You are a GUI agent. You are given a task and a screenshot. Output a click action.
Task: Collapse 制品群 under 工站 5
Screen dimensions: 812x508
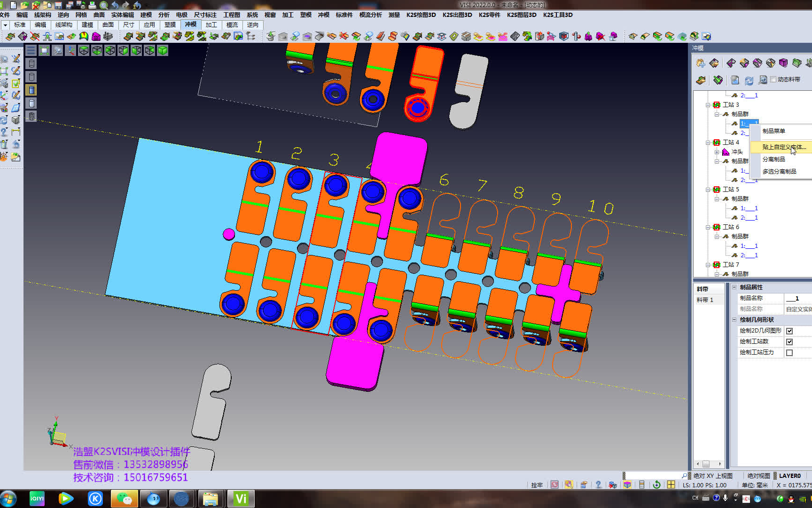(717, 199)
